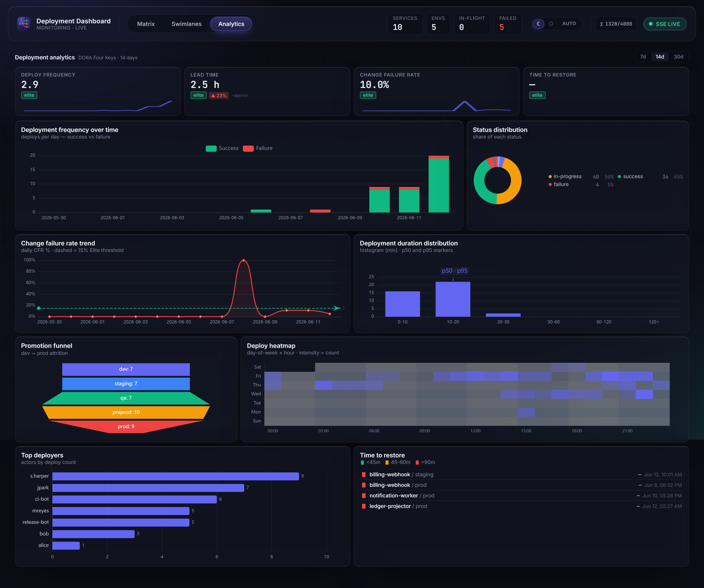The image size is (704, 588).
Task: Select the AUTO theme option
Action: 569,24
